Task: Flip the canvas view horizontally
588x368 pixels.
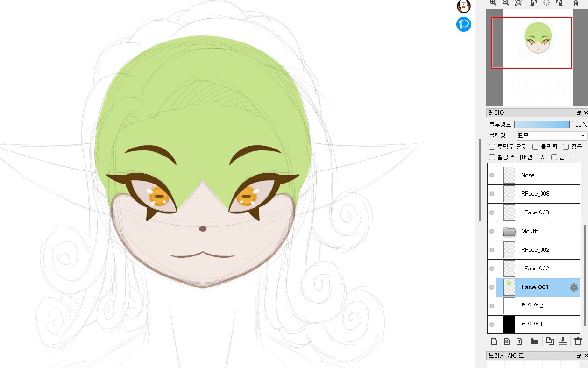Action: coord(574,3)
